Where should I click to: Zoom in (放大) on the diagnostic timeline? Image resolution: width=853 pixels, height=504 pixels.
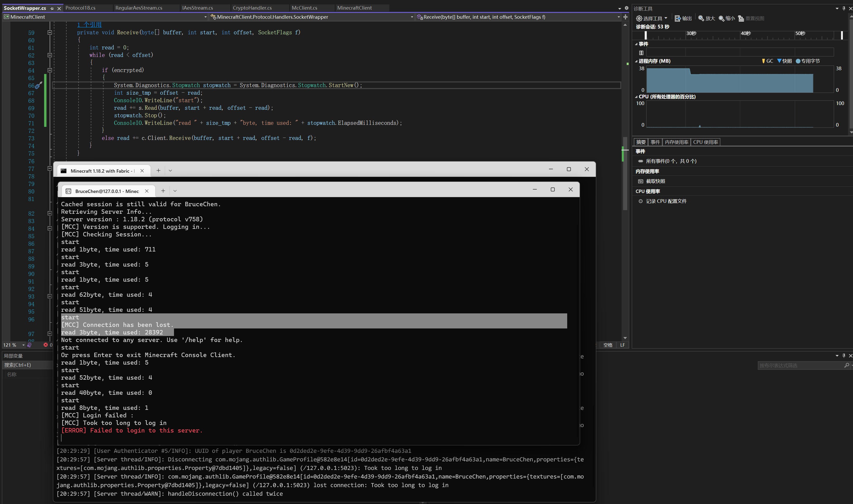[701, 18]
